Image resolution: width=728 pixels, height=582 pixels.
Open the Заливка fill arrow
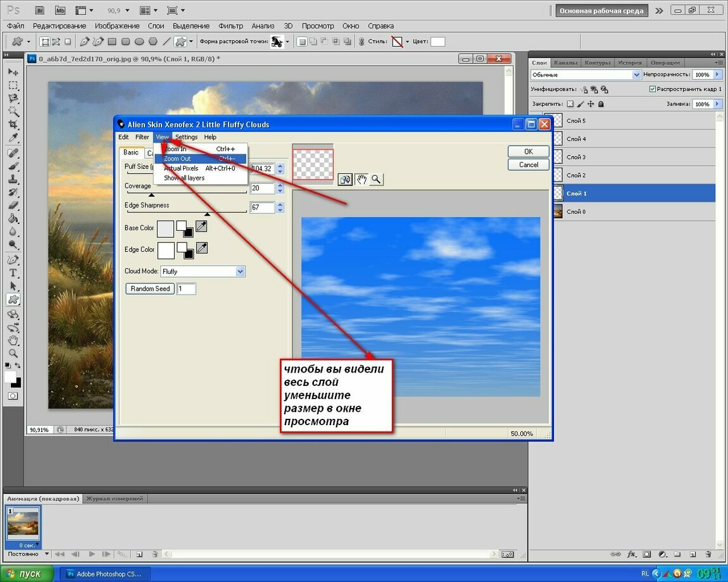[x=717, y=104]
